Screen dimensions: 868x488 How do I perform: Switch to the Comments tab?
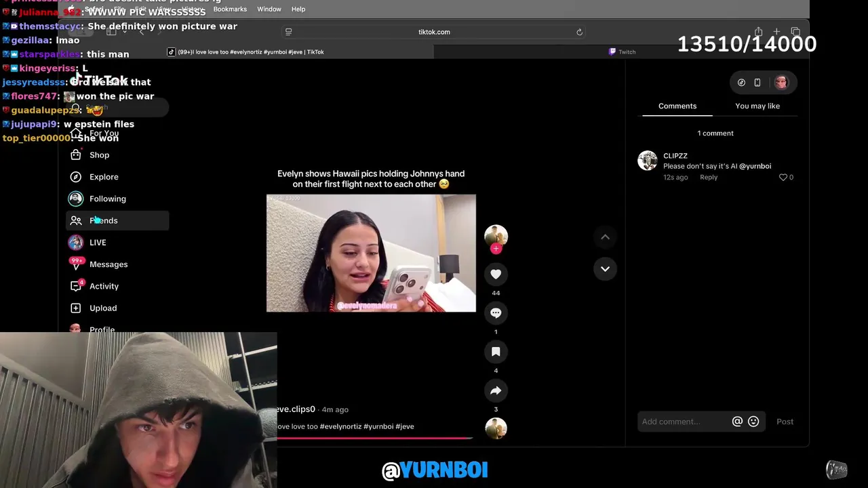click(x=677, y=106)
